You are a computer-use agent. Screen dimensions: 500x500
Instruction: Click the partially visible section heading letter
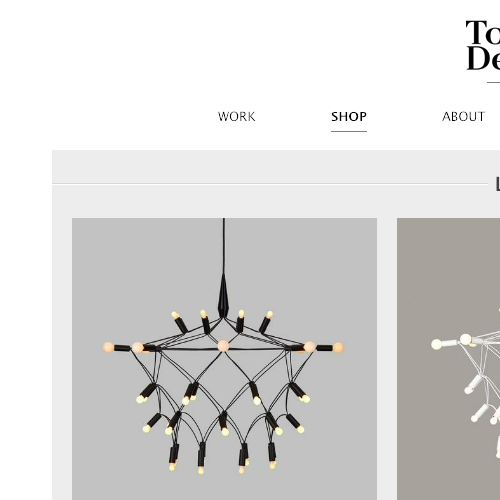(x=497, y=184)
